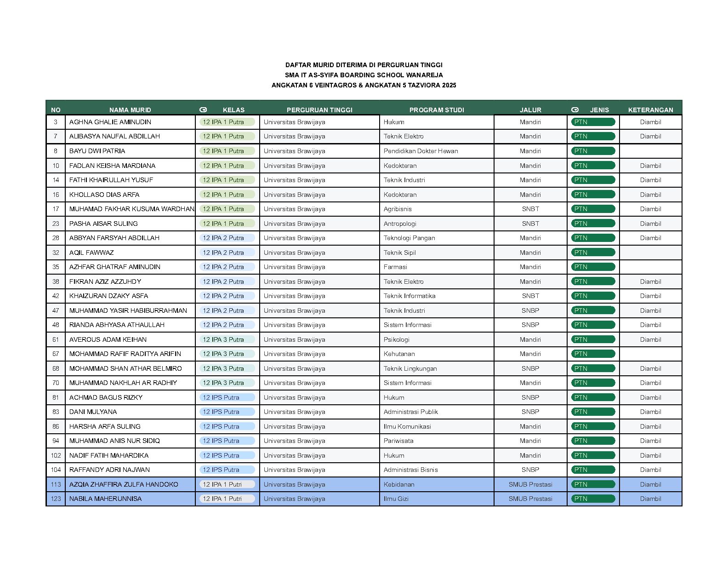
Task: Open the 12 IPA 1 Putri chip for NABILA MAHERUNNISA
Action: (227, 499)
